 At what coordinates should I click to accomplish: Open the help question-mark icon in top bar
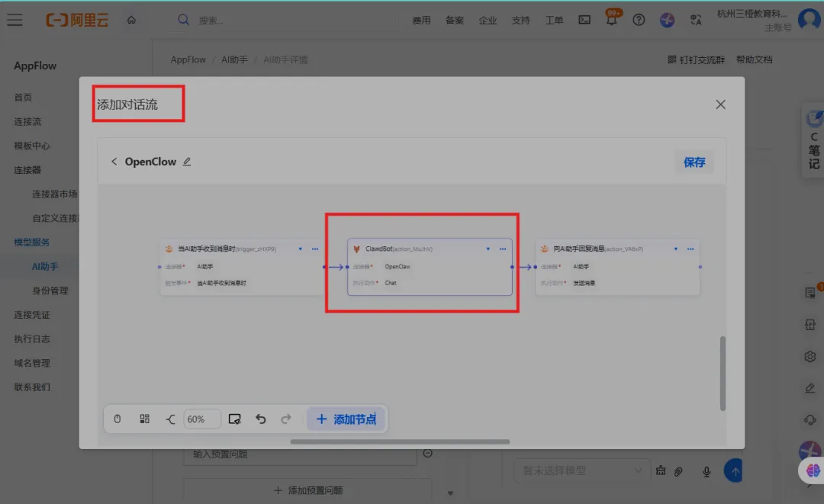click(x=639, y=20)
